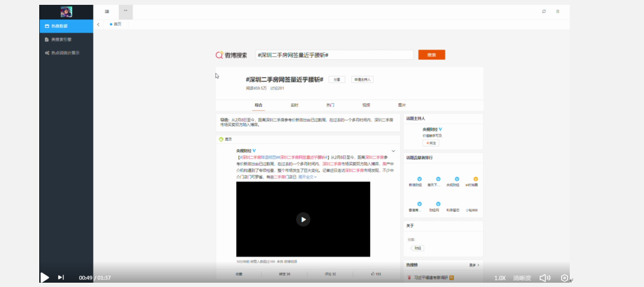The width and height of the screenshot is (644, 287).
Task: Focus the Weibo search input field
Action: pos(334,55)
